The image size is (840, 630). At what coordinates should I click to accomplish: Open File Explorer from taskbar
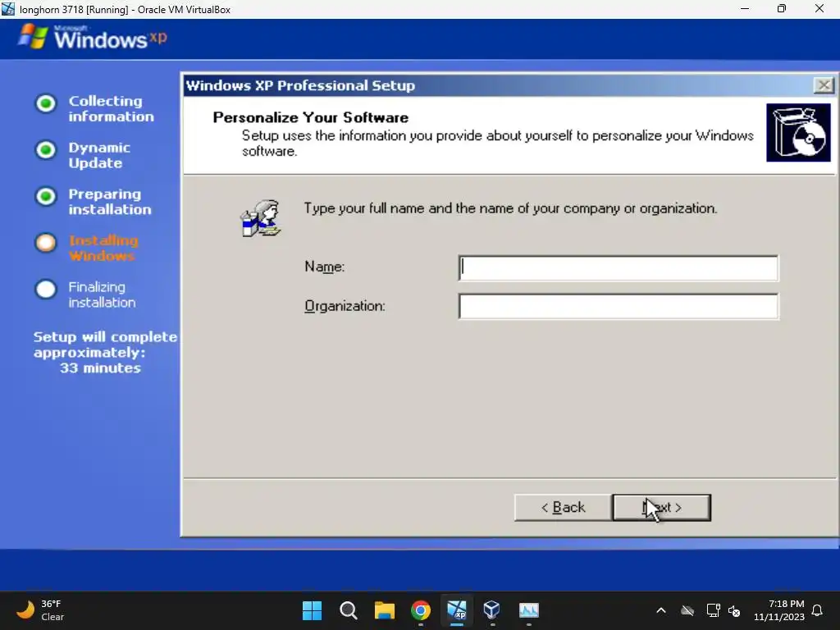[x=384, y=610]
